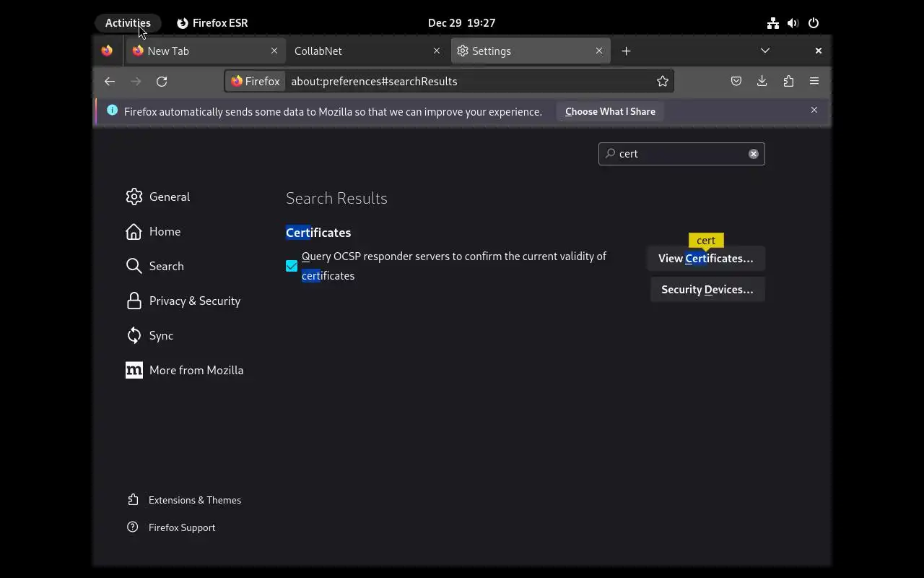Image resolution: width=924 pixels, height=578 pixels.
Task: Open the Firefox application menu
Action: pos(814,82)
